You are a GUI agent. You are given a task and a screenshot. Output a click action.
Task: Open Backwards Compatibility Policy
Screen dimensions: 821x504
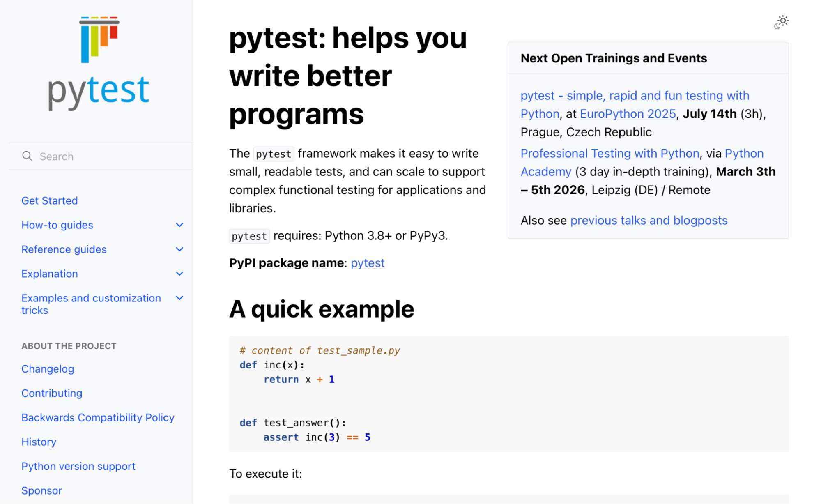pos(98,417)
